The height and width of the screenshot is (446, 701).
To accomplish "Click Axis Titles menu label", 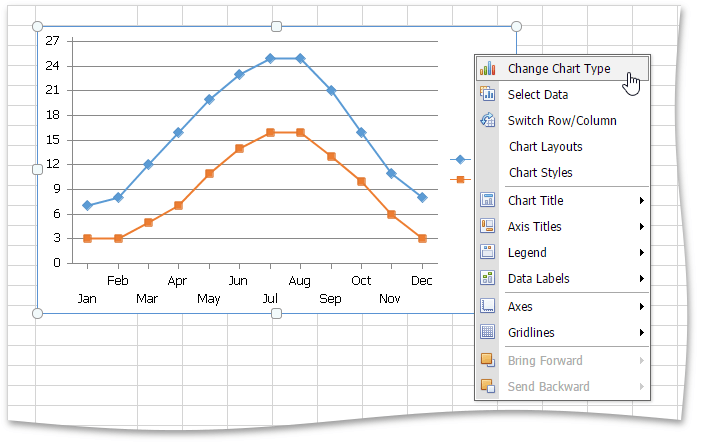I will 535,227.
